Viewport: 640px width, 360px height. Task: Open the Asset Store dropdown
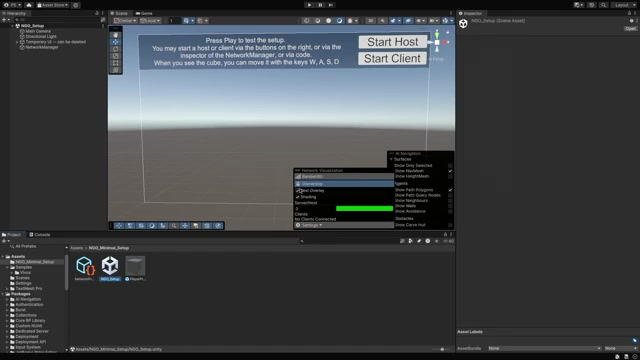(53, 5)
